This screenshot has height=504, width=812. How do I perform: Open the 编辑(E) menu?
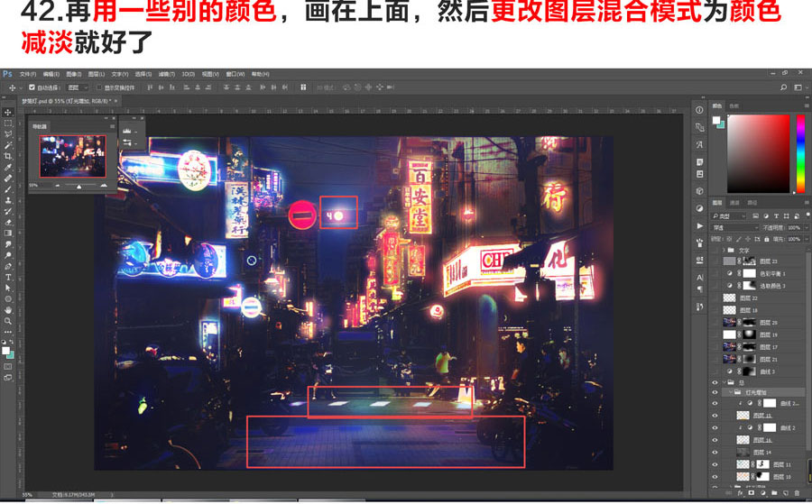(51, 74)
